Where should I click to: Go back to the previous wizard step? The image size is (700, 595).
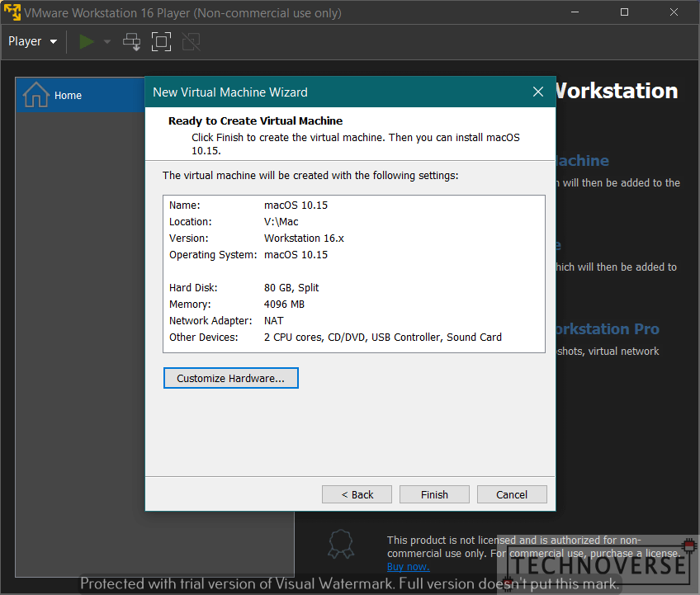[x=358, y=494]
